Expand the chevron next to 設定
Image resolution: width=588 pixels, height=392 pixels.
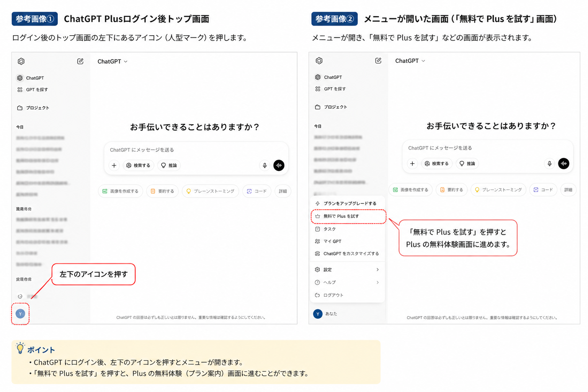coord(377,269)
